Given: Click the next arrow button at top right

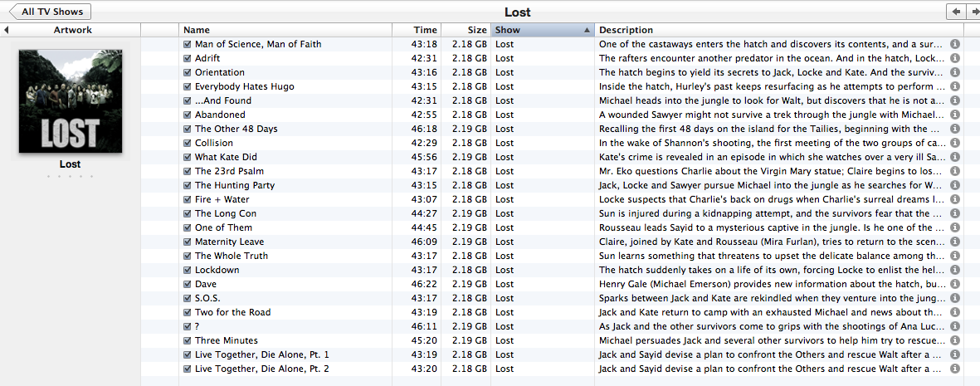Looking at the screenshot, I should [973, 12].
